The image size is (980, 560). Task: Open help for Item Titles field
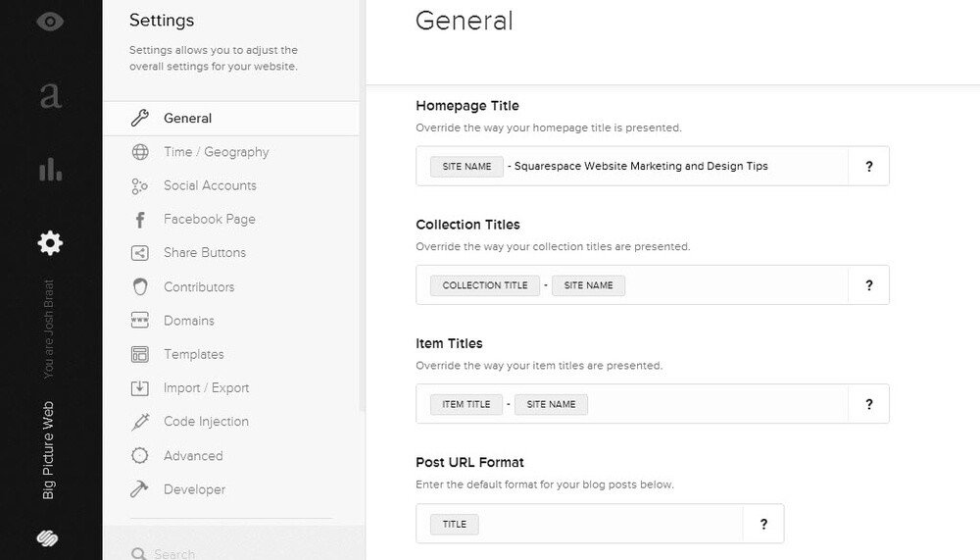tap(868, 404)
